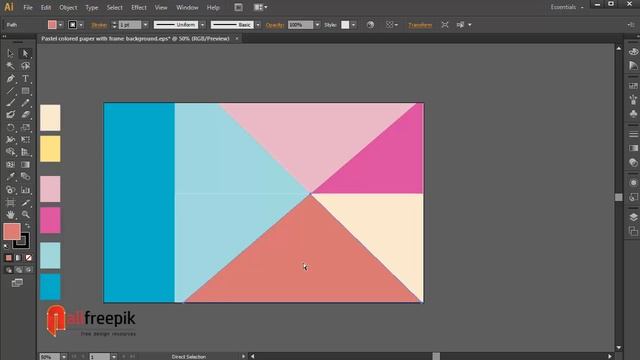This screenshot has width=640, height=360.
Task: Select the Gradient tool
Action: coord(25,164)
